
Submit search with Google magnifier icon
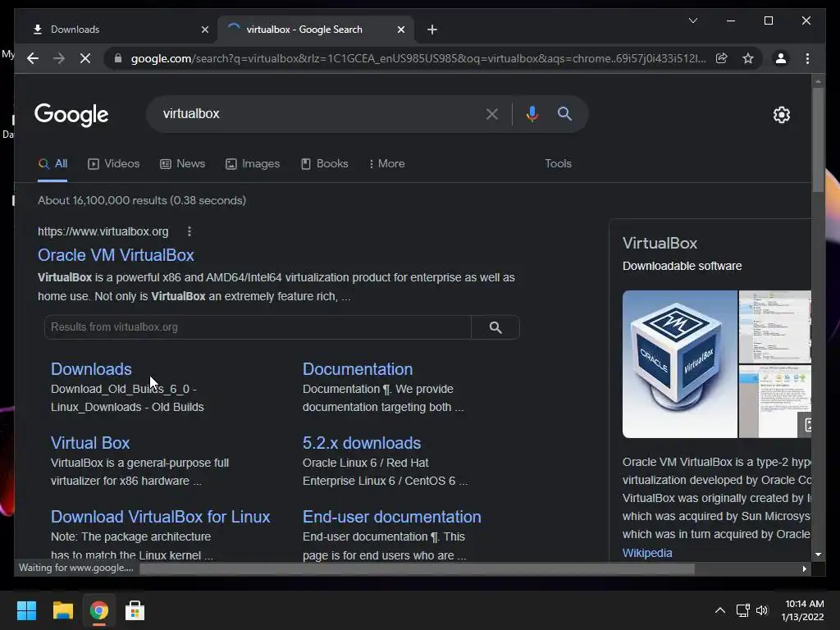[x=564, y=113]
